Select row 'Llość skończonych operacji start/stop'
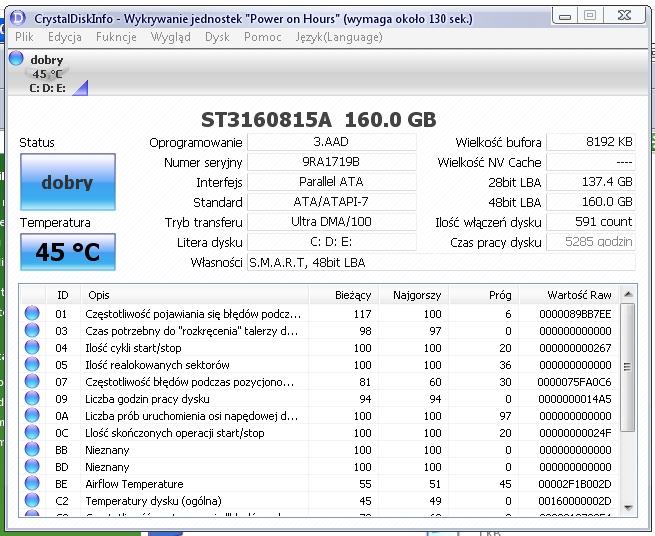 (x=320, y=433)
